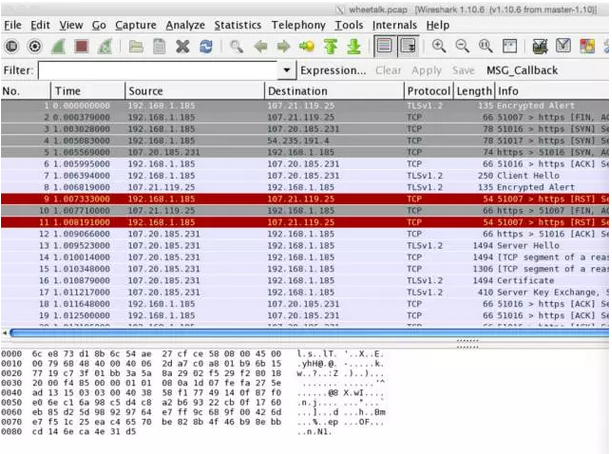Click hex dump line at offset 0040
612x454 pixels.
coord(193,393)
